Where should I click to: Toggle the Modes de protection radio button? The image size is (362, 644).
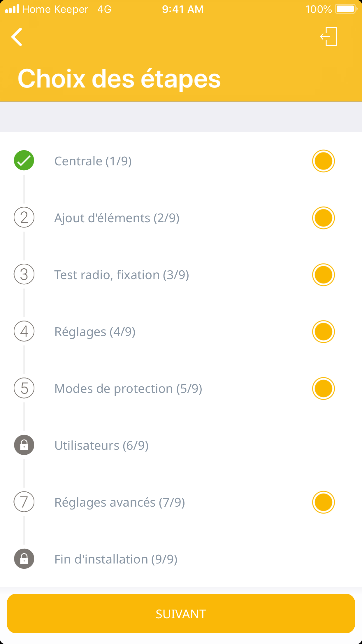point(323,388)
